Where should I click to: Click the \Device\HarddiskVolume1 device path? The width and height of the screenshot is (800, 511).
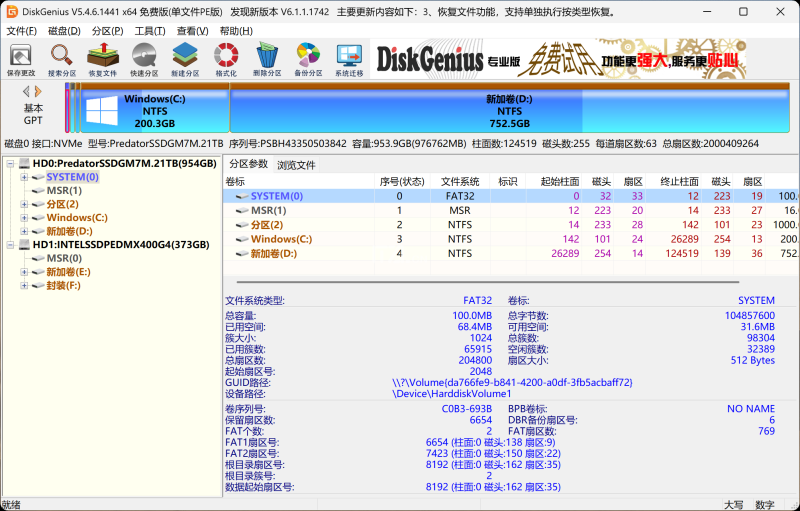(452, 394)
